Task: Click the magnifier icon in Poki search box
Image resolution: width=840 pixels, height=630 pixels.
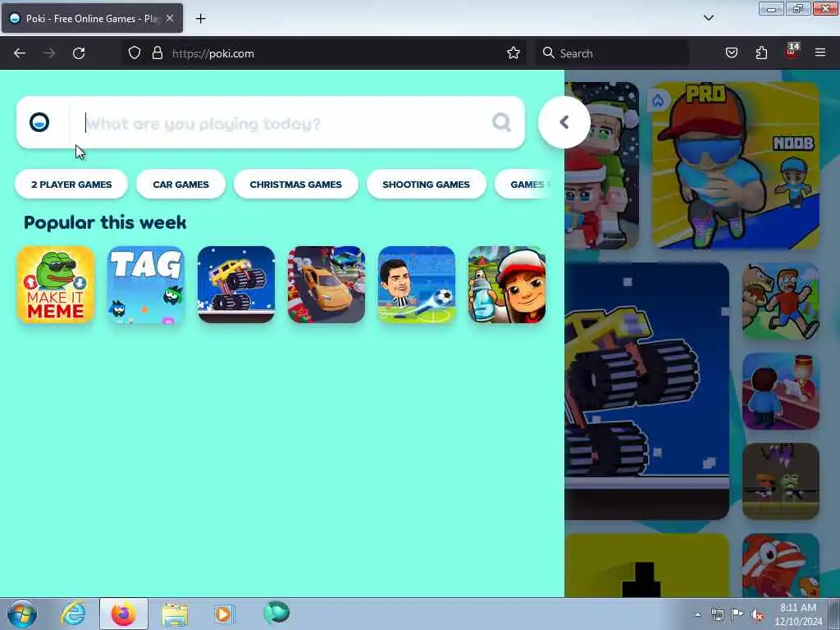Action: 501,123
